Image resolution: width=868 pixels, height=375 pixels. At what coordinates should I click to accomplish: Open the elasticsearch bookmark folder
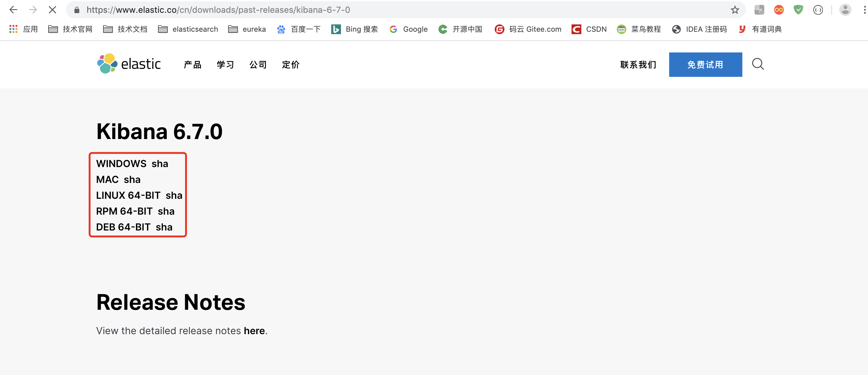click(x=188, y=29)
